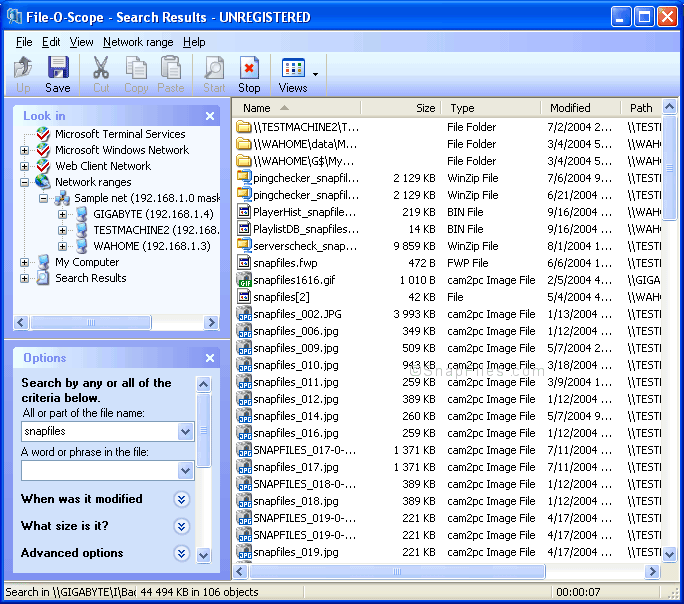The width and height of the screenshot is (684, 604).
Task: Open the Views toolbar button
Action: (x=293, y=74)
